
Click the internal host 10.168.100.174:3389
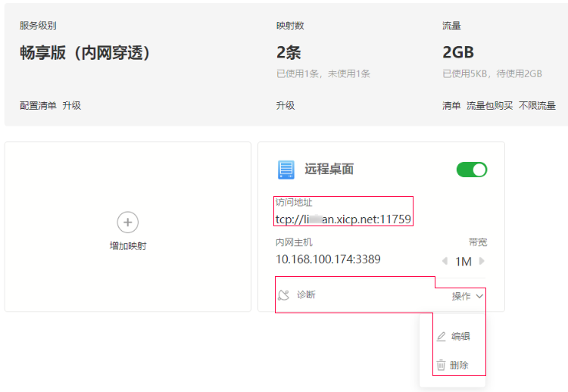pos(328,259)
